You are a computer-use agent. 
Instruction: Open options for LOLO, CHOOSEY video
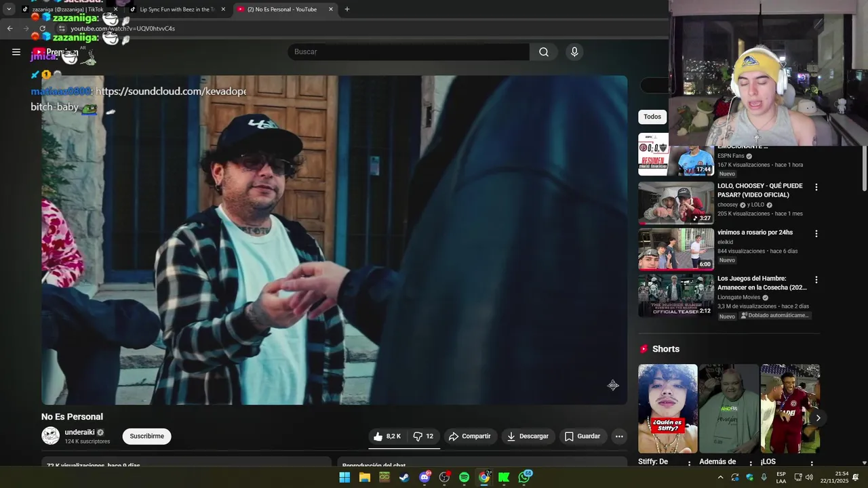pos(816,187)
